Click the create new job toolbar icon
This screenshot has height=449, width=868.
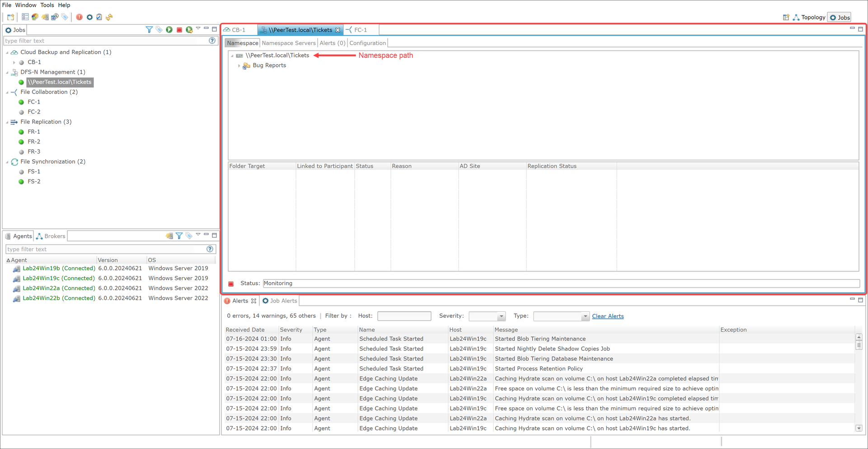[10, 17]
